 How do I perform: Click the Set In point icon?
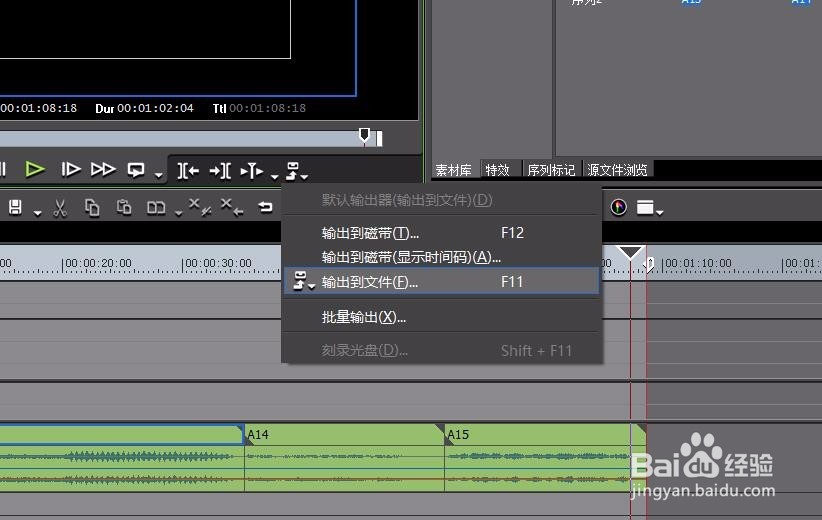pos(188,170)
